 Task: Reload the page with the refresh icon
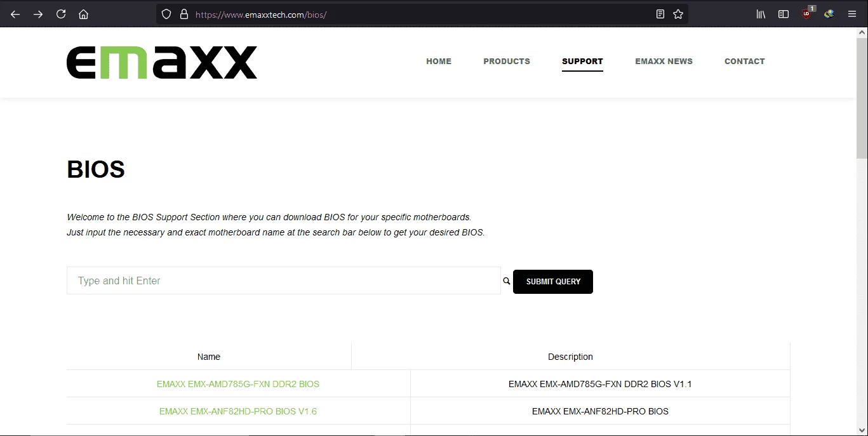(x=61, y=14)
